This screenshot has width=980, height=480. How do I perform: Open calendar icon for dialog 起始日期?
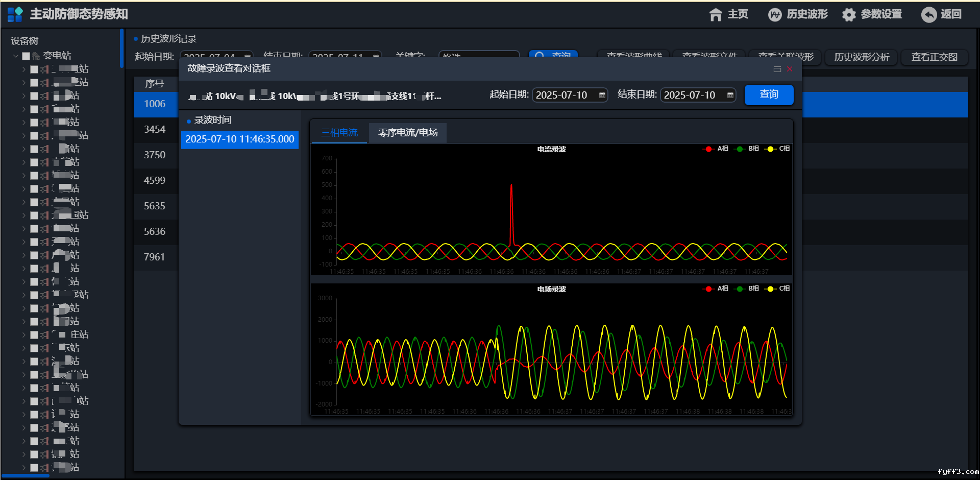point(602,95)
